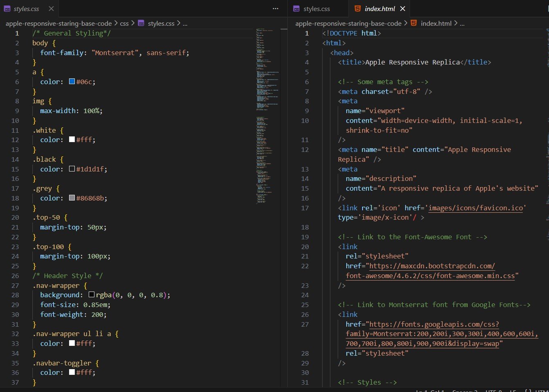Switch to styles.css tab in right editor group
Viewport: 549px width, 392px height.
[x=316, y=9]
